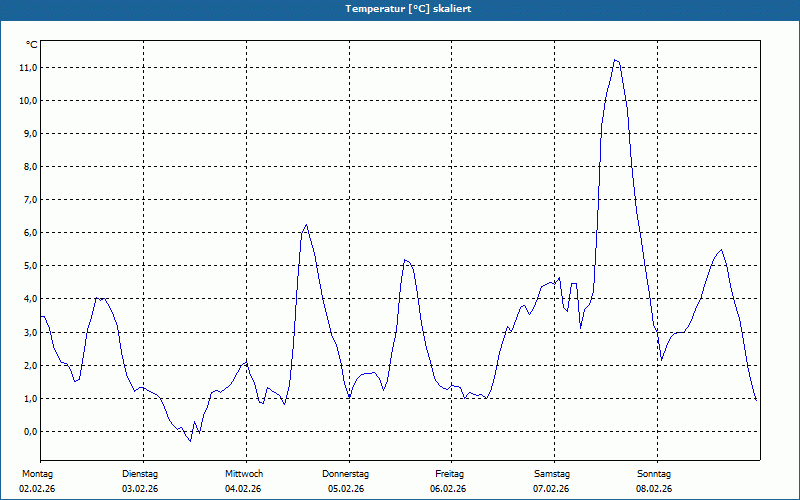Select the Sonntag day label
The image size is (800, 500).
click(x=654, y=473)
